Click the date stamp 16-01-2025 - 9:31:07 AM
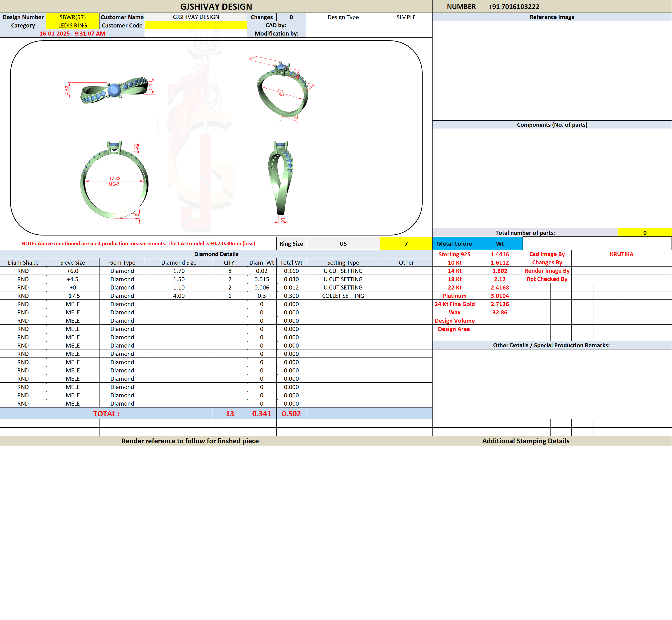The width and height of the screenshot is (672, 620). click(x=72, y=34)
